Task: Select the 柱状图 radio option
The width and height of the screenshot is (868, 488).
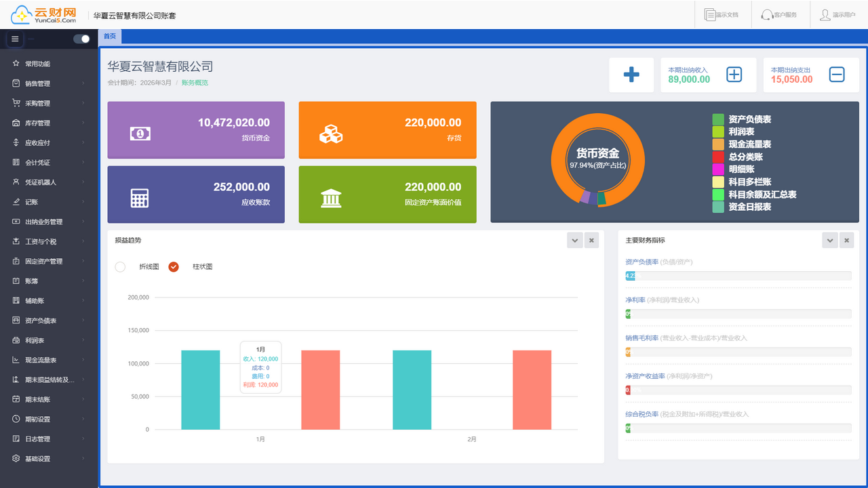Action: pos(174,267)
